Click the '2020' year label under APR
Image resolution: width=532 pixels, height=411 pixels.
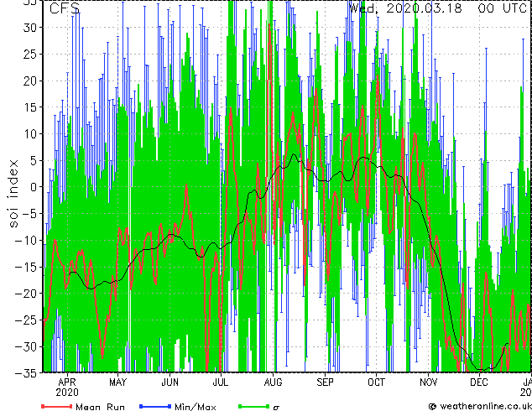tap(67, 393)
